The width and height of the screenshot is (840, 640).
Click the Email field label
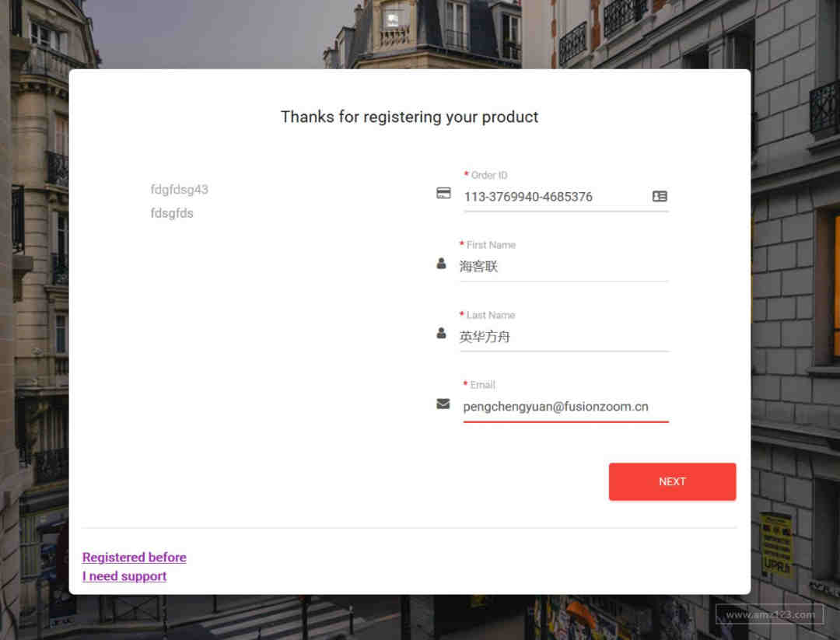(482, 385)
